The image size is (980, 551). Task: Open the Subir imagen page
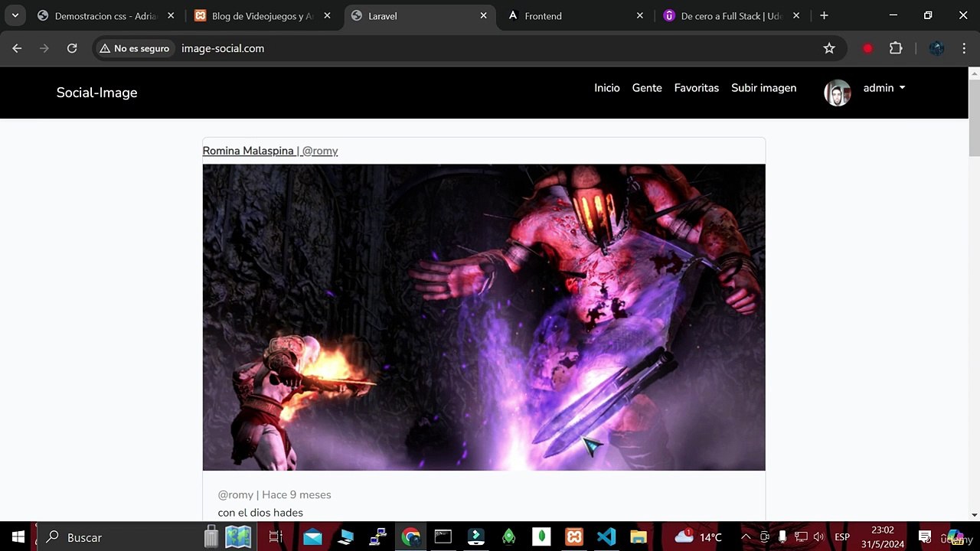pyautogui.click(x=763, y=88)
